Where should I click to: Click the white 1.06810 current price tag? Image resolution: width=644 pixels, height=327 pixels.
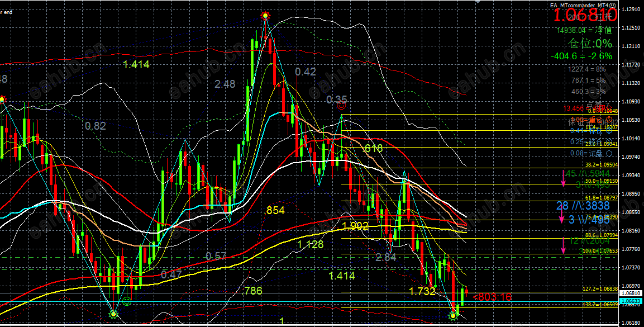(x=629, y=293)
